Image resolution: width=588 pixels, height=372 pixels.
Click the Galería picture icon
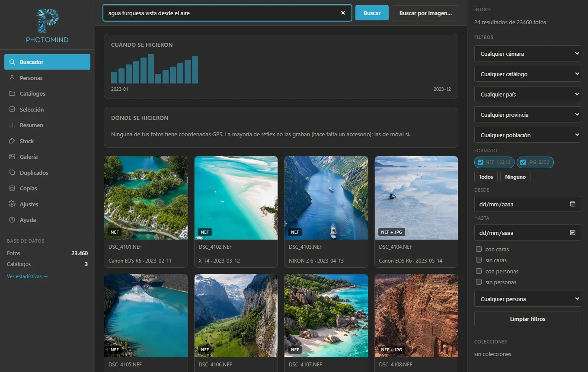point(12,157)
